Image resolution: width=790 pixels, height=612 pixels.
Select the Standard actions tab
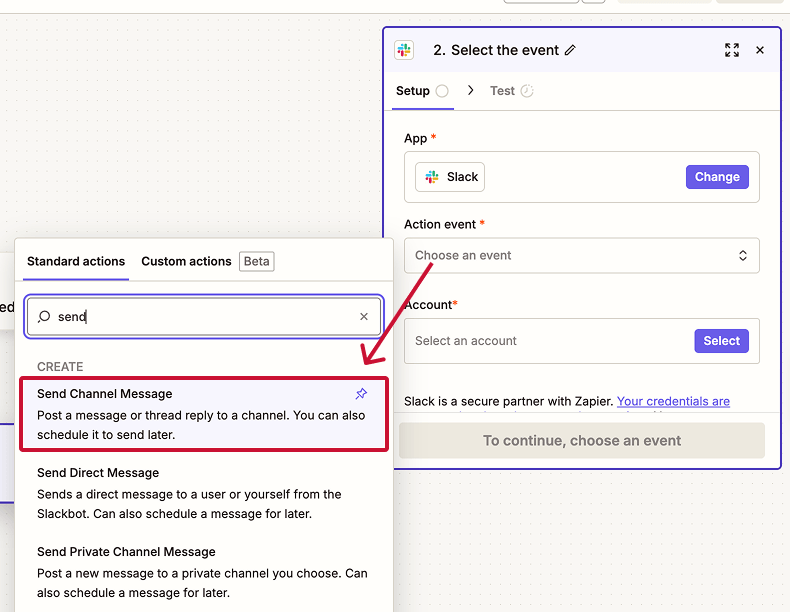click(76, 261)
